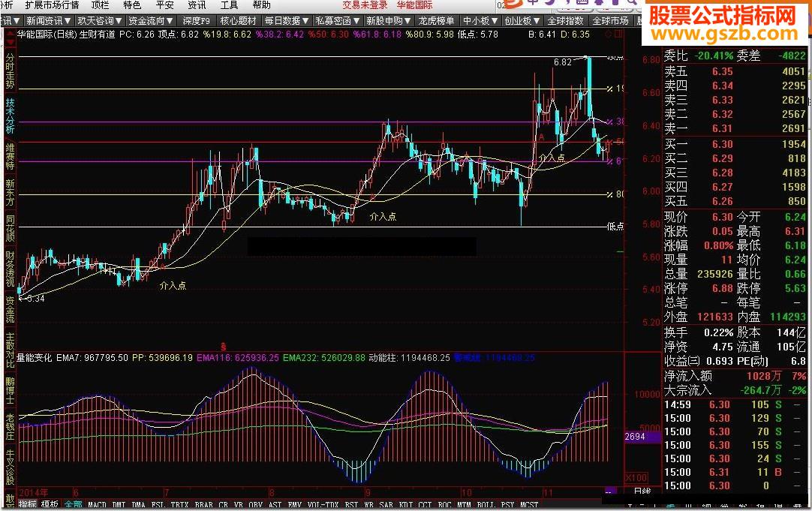Click the 龙虎榜单 toolbar button
The width and height of the screenshot is (812, 511).
click(x=436, y=21)
